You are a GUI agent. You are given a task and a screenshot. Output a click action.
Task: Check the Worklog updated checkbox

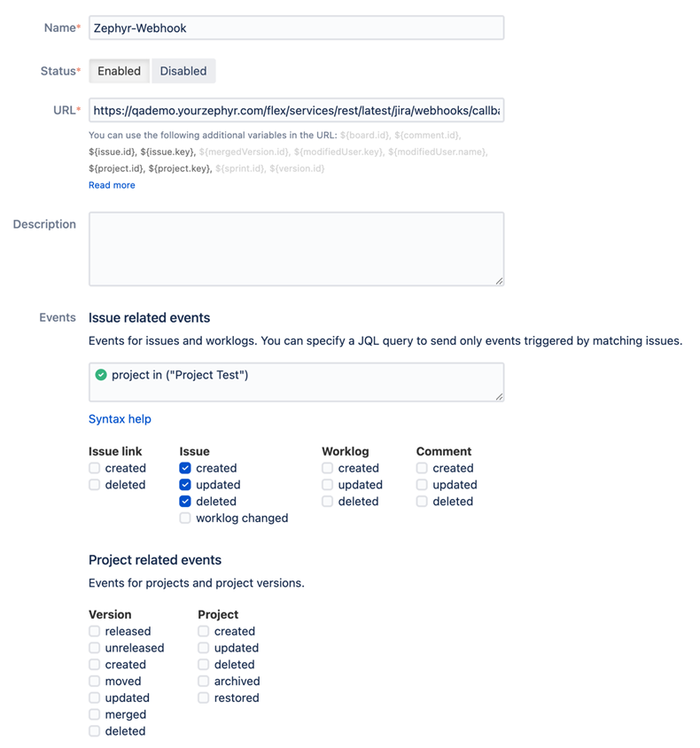click(328, 485)
